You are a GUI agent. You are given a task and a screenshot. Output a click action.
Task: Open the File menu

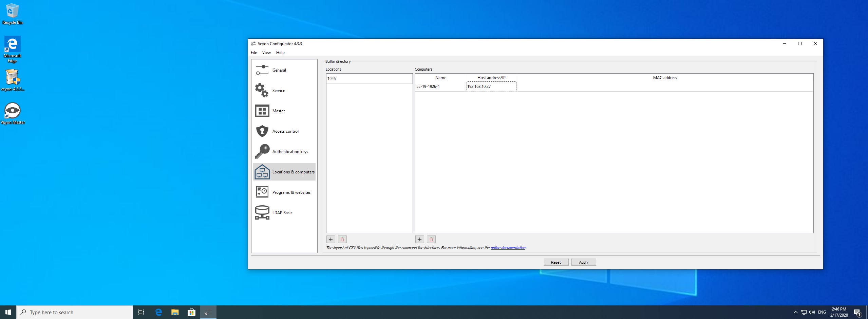click(254, 53)
